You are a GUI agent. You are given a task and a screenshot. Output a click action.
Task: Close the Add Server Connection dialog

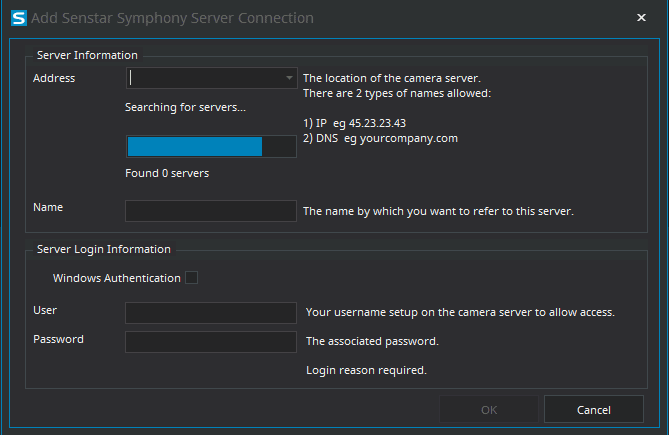pyautogui.click(x=641, y=17)
